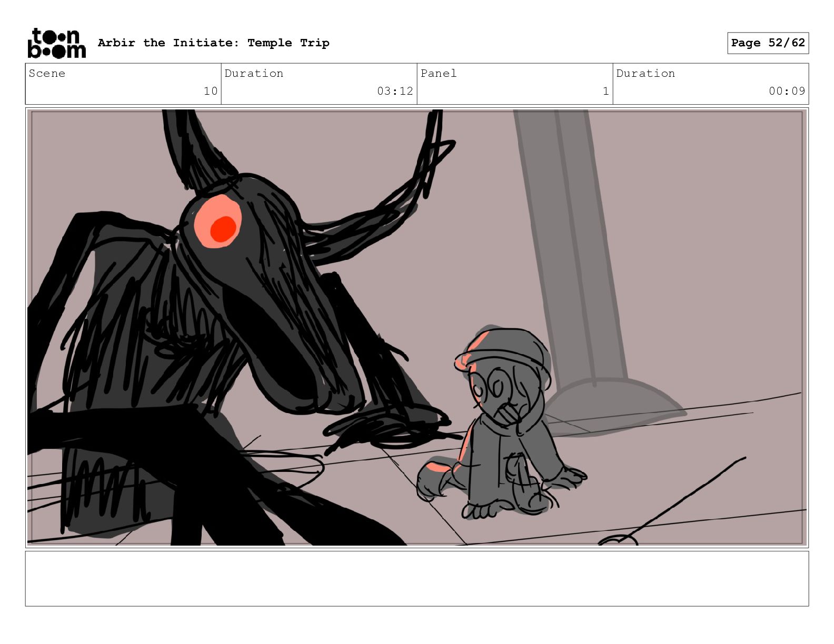The height and width of the screenshot is (644, 834).
Task: Click the 'Panel' header label
Action: 438,73
